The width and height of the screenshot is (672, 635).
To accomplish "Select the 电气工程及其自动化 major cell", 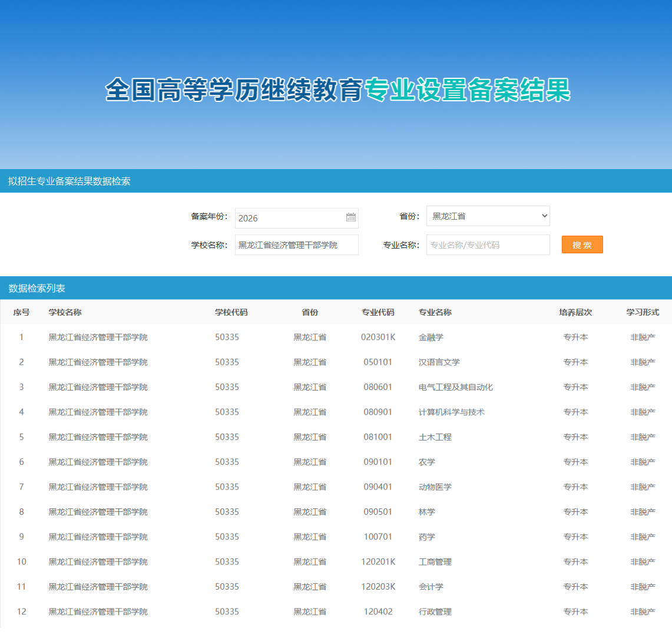I will tap(456, 387).
